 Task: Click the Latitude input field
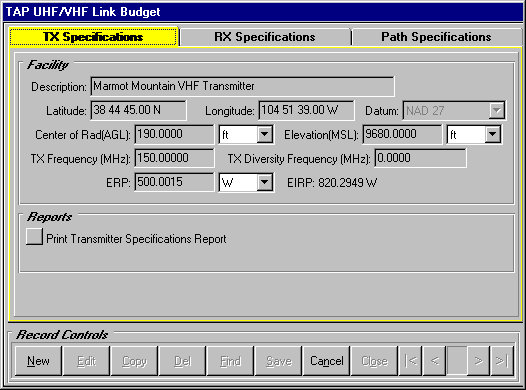click(x=138, y=110)
